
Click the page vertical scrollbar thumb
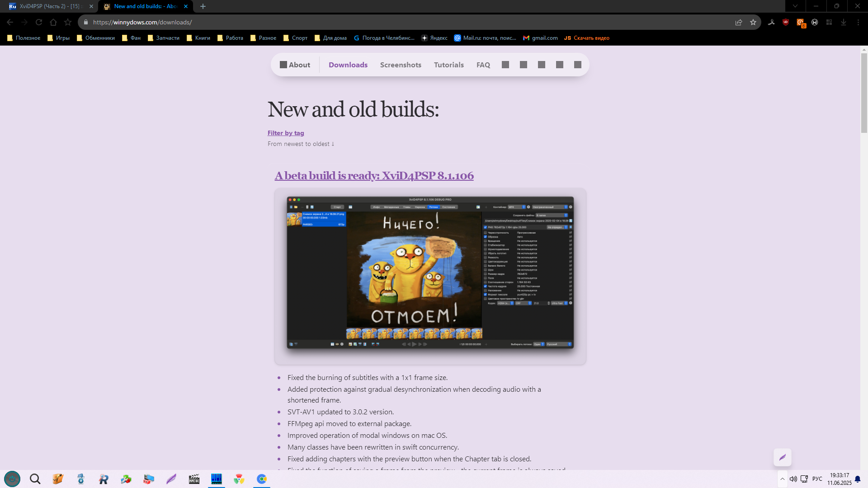pyautogui.click(x=864, y=93)
